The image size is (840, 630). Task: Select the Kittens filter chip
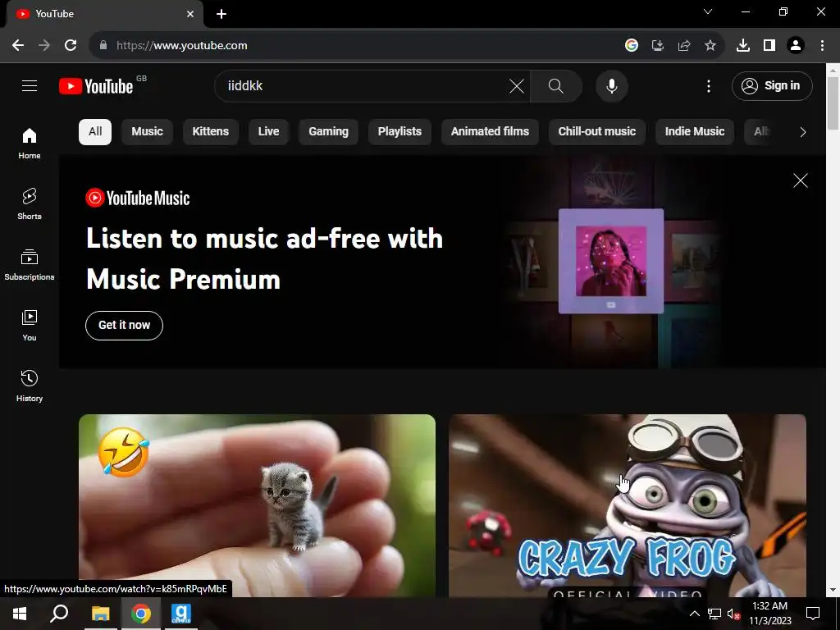211,132
